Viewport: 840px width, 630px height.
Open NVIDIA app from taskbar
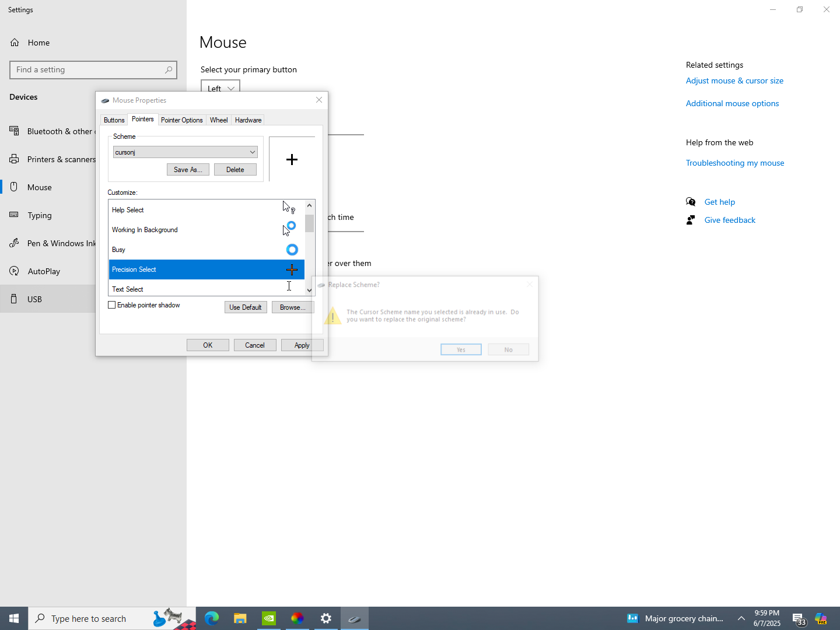point(269,618)
